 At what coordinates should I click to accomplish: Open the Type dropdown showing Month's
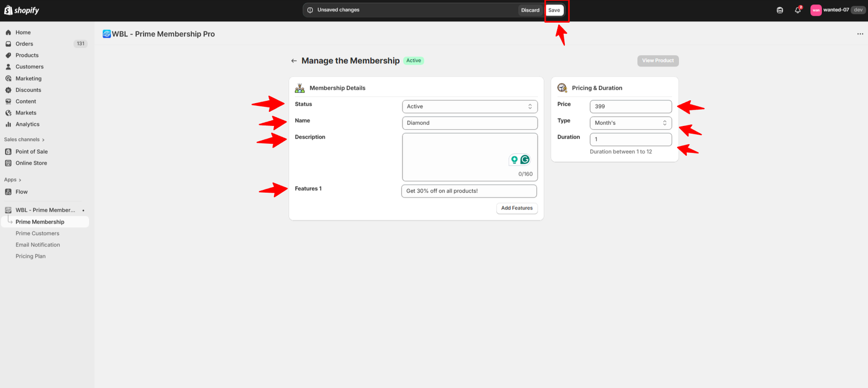[631, 123]
